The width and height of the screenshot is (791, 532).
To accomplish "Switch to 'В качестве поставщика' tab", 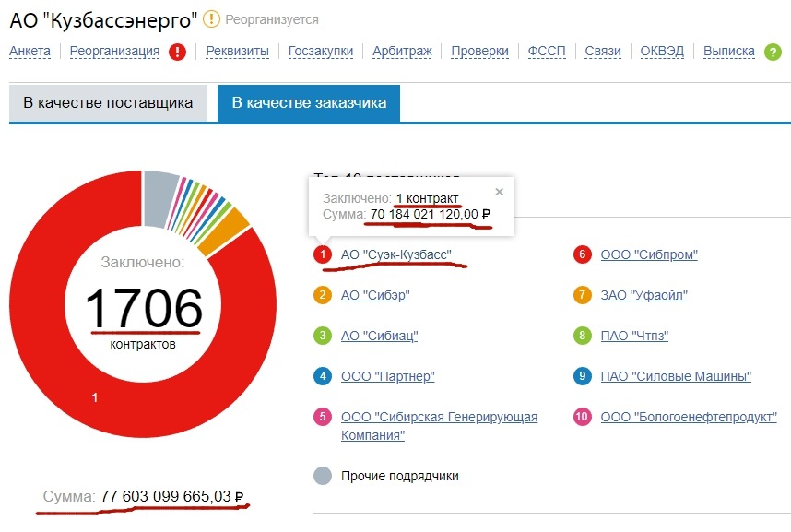I will [108, 103].
